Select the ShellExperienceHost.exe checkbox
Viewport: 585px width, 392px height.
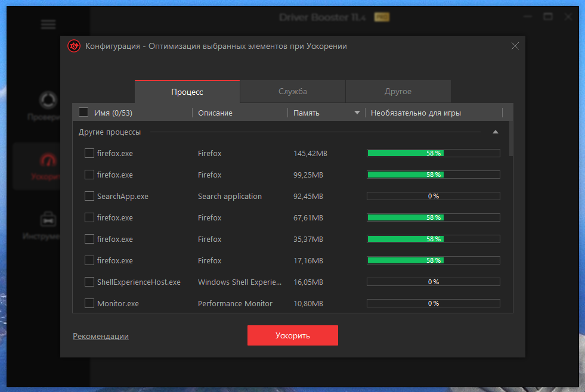(89, 282)
